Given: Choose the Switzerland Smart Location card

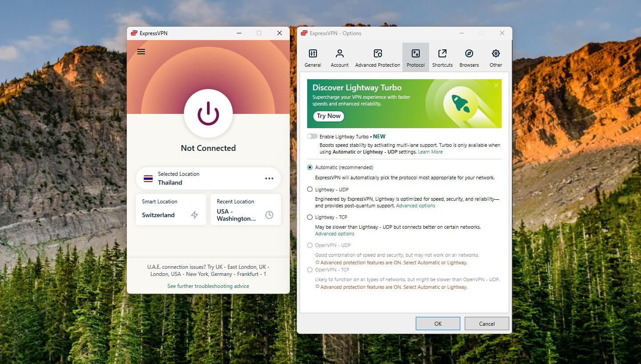Looking at the screenshot, I should point(171,209).
